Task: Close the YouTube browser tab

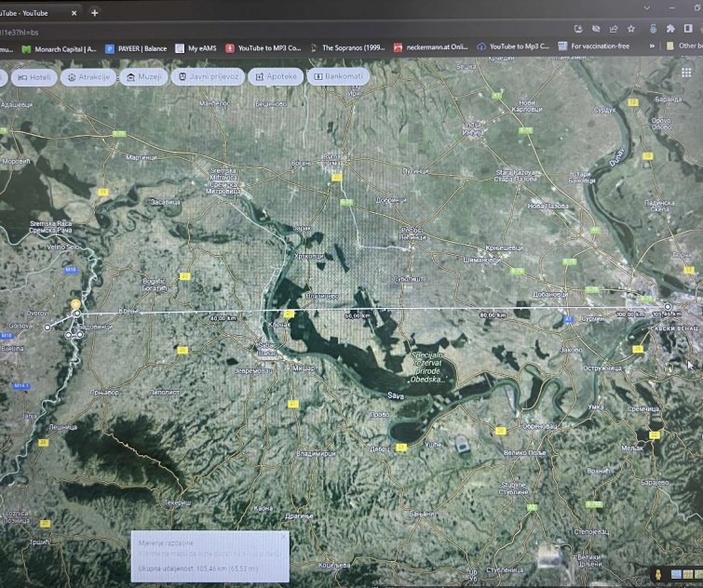Action: pos(73,13)
